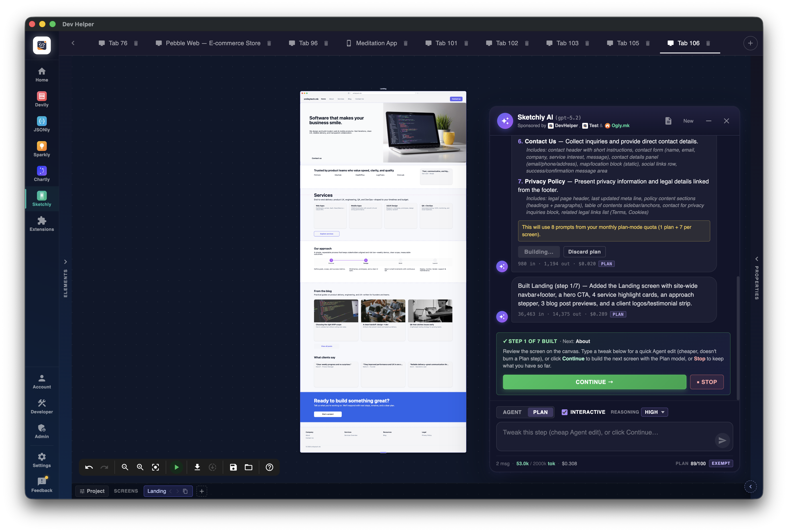
Task: Add a new screen with plus
Action: coord(202,491)
